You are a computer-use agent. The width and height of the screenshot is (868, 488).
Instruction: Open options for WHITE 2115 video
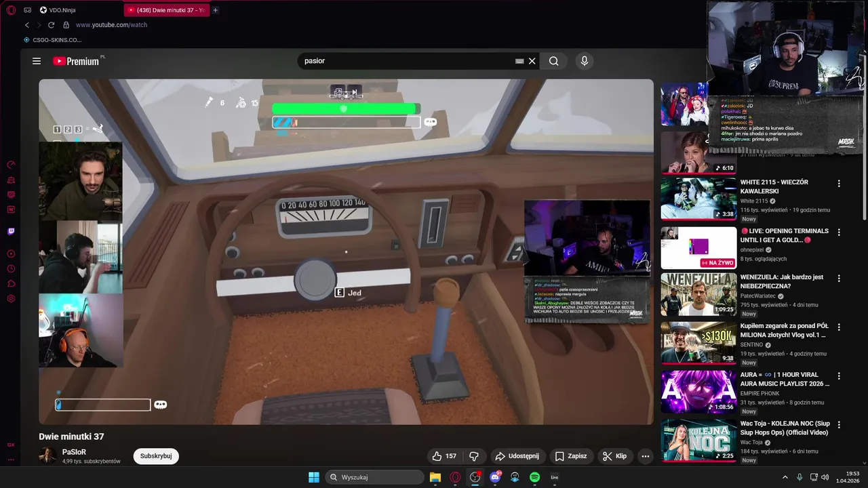tap(839, 184)
